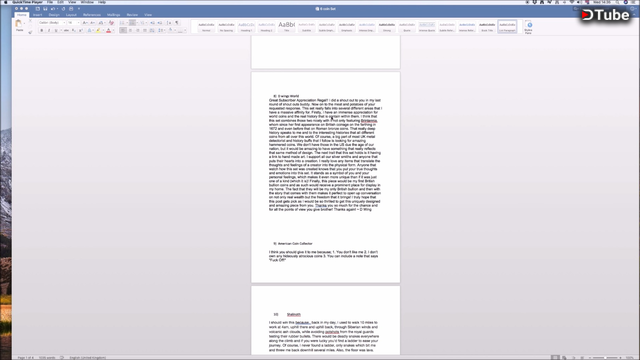Apply strikethrough formatting
The height and width of the screenshot is (360, 640).
[66, 31]
